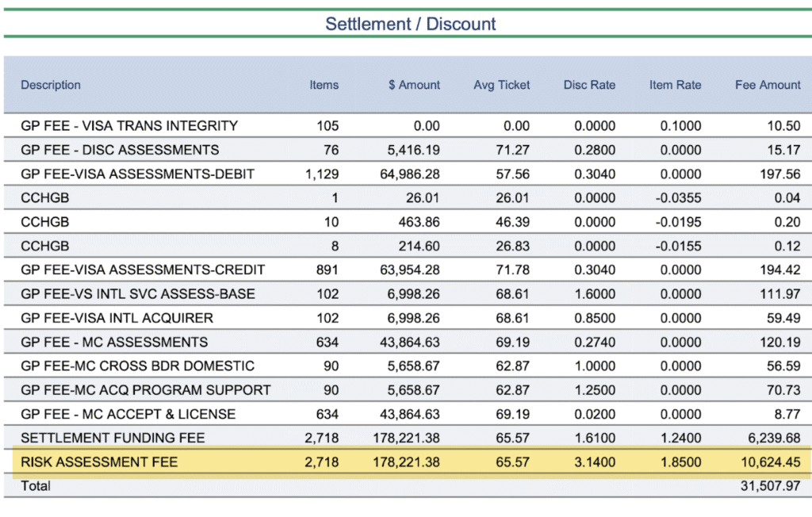Select the Items column header
Image resolution: width=812 pixels, height=517 pixels.
tap(324, 85)
